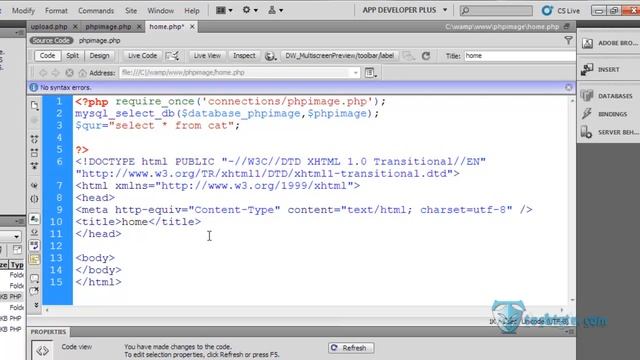Open the Live View options dropdown beside address
The height and width of the screenshot is (360, 640).
(371, 73)
